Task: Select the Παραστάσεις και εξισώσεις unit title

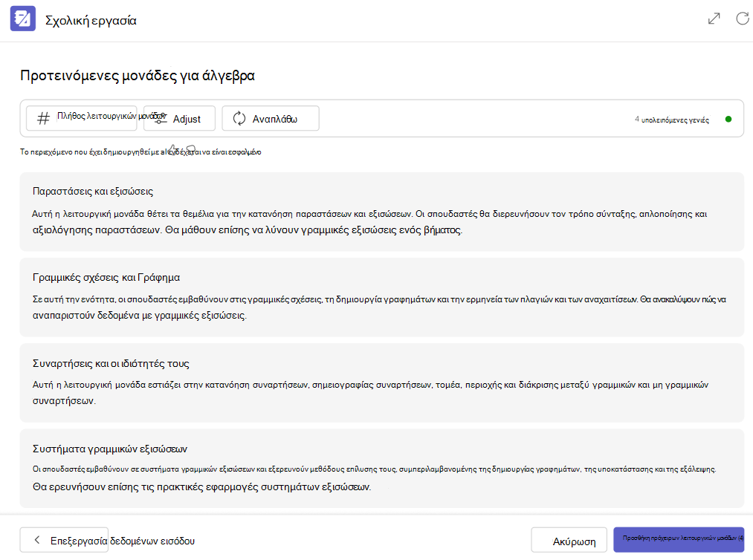Action: pos(93,192)
